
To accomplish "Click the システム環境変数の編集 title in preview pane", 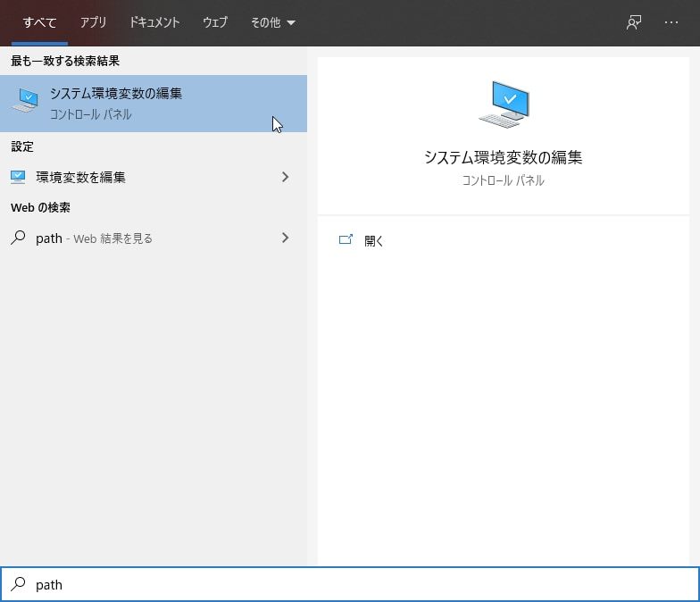I will [504, 157].
